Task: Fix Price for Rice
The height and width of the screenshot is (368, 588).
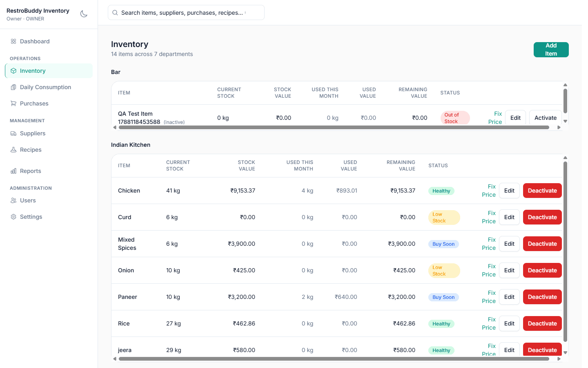Action: [489, 323]
